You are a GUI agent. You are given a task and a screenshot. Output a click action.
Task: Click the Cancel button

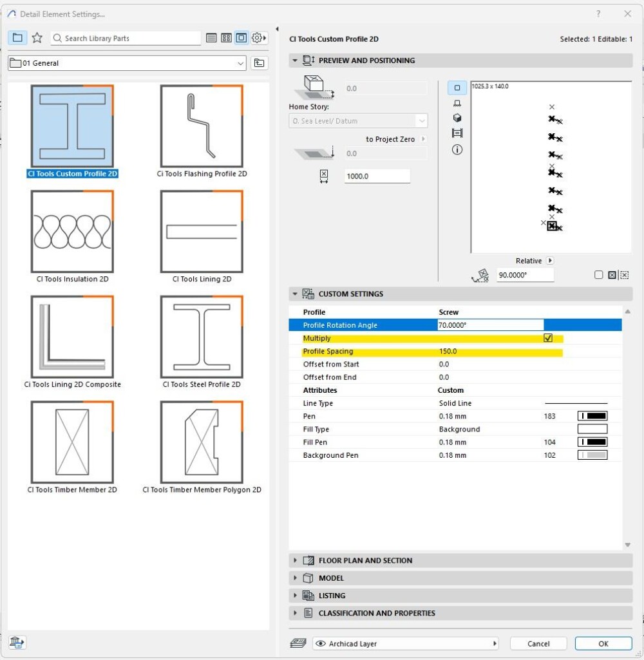[x=538, y=644]
